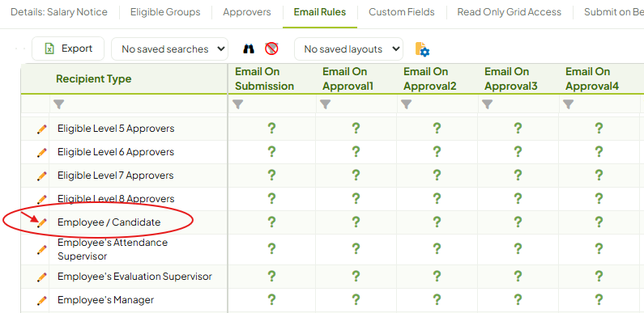The height and width of the screenshot is (313, 644).
Task: Toggle Email On Approval4 for Employee / Candidate
Action: [x=599, y=222]
